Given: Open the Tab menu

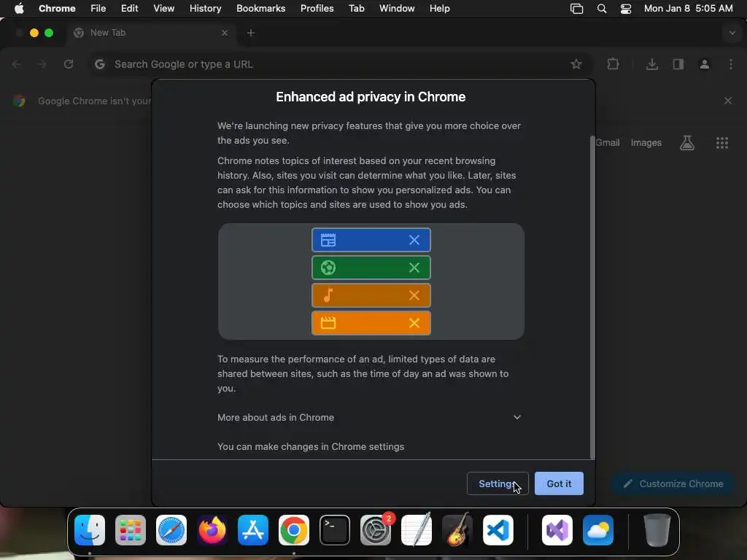Looking at the screenshot, I should pyautogui.click(x=356, y=9).
